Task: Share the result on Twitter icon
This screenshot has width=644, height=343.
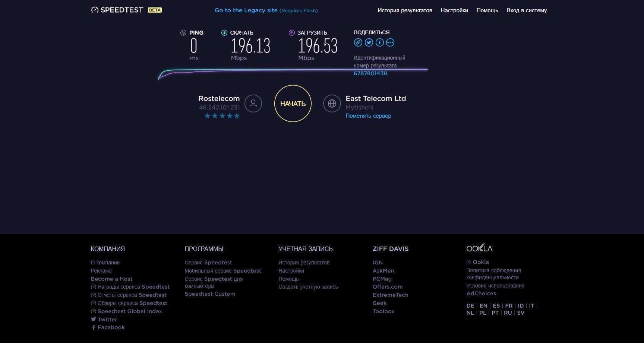Action: [369, 42]
